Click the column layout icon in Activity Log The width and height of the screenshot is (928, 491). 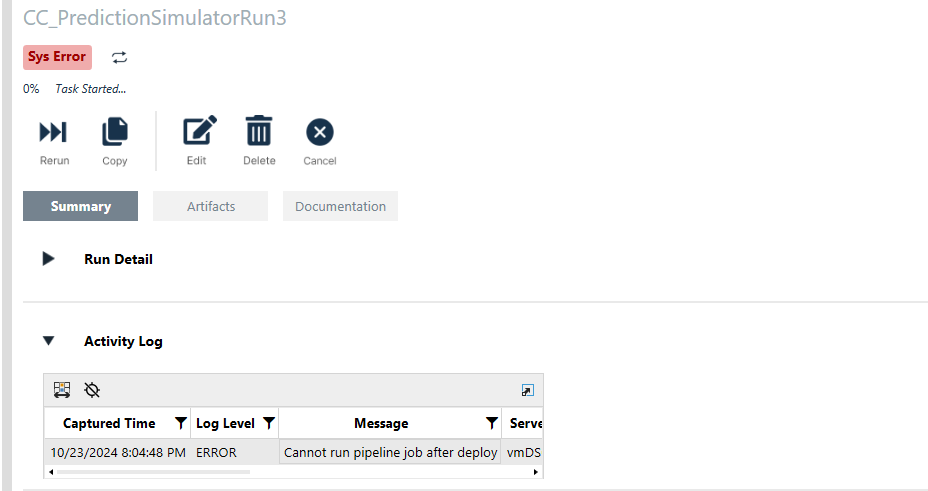[x=62, y=390]
